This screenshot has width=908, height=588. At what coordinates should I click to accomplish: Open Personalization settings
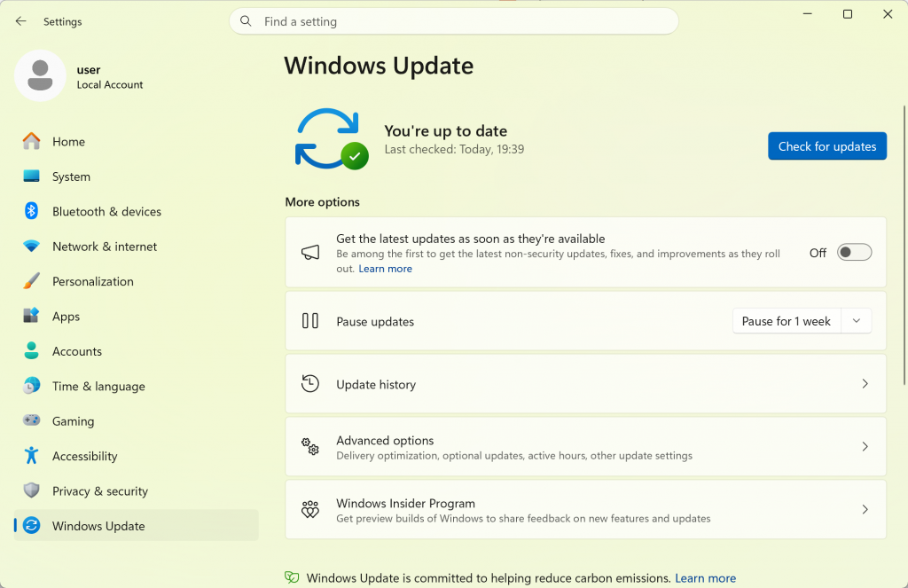(x=136, y=281)
